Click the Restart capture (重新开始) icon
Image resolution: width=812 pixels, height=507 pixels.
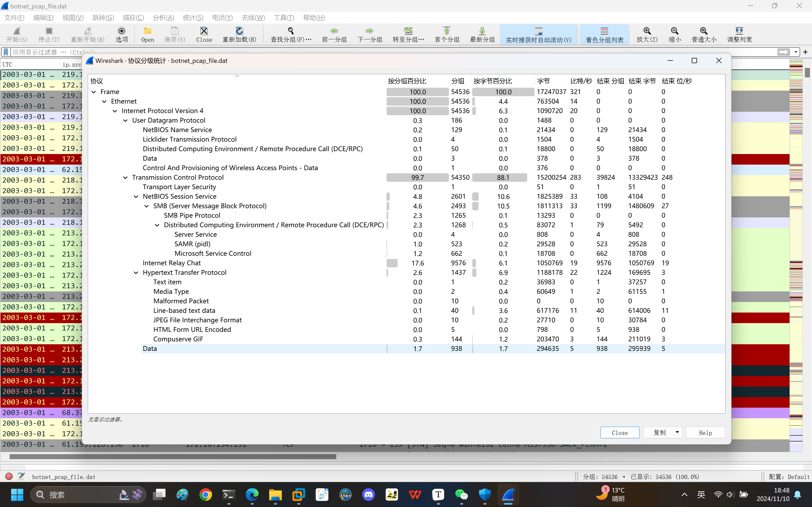(x=88, y=31)
